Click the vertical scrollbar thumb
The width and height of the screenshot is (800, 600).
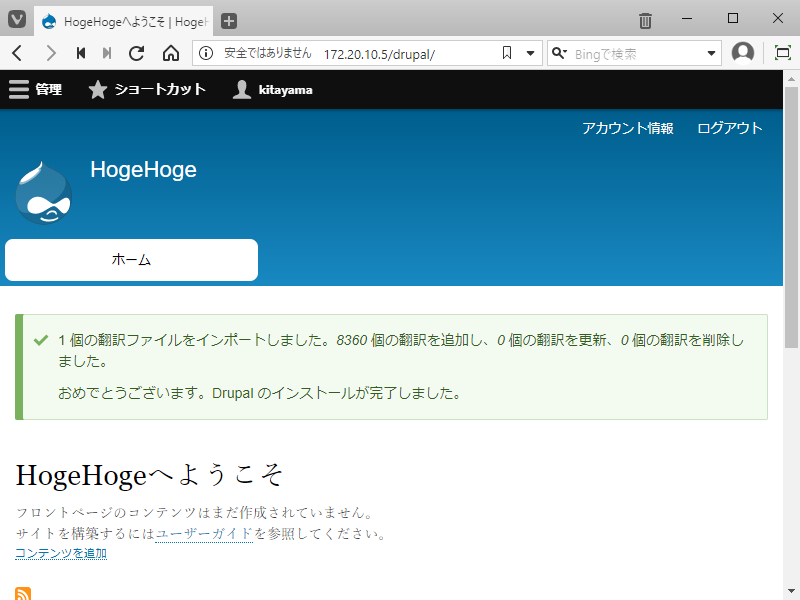pos(791,217)
